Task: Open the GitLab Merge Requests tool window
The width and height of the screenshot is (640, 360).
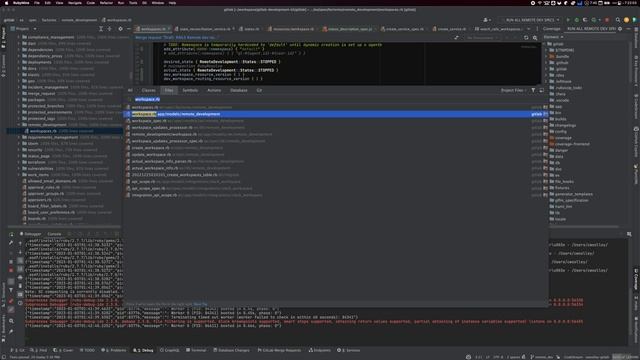Action: coord(279,350)
